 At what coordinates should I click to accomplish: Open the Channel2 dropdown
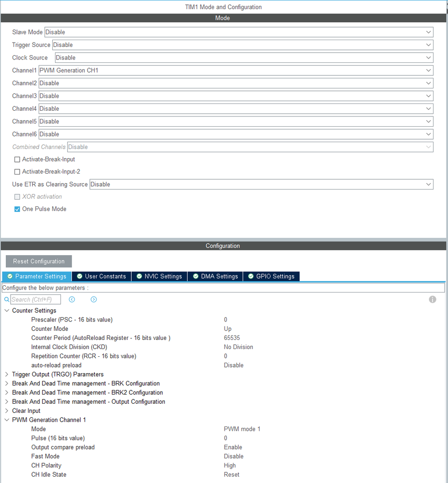236,83
